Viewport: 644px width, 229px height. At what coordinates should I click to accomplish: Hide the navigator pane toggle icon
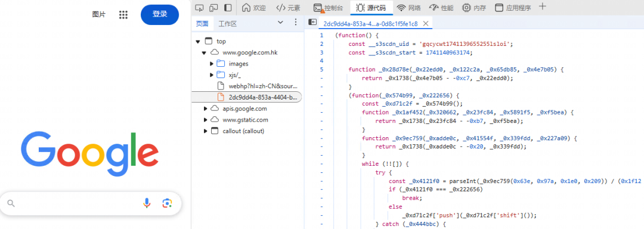coord(312,23)
